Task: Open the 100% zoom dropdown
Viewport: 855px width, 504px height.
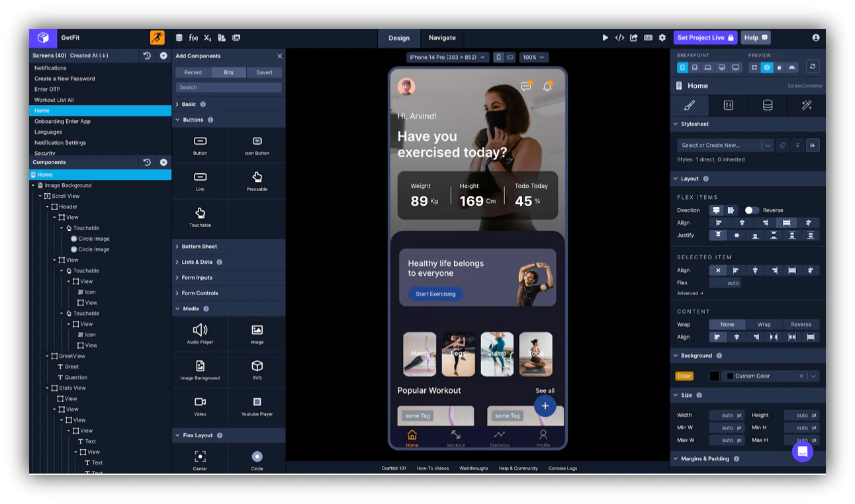Action: click(533, 58)
